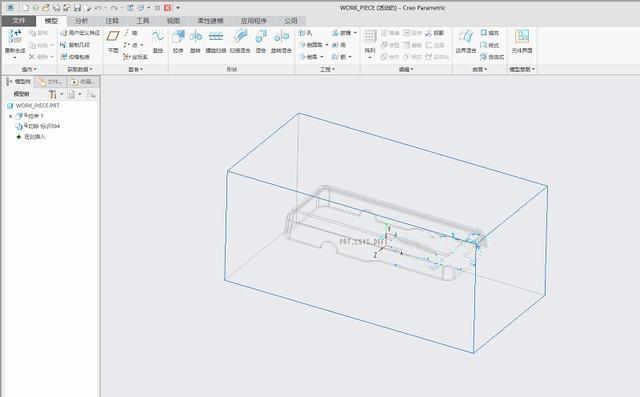This screenshot has height=397, width=640.
Task: Switch to the Folder browser (文件...) panel tab
Action: pyautogui.click(x=50, y=82)
